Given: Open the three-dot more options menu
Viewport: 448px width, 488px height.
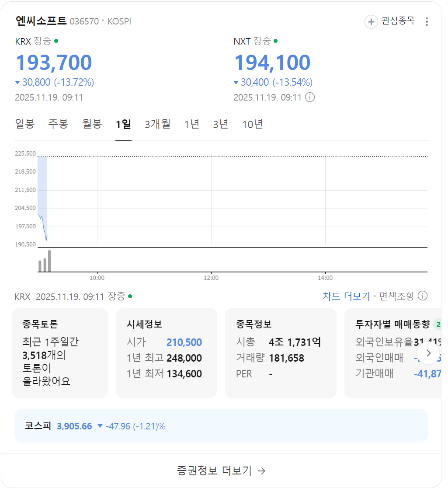Looking at the screenshot, I should [x=427, y=21].
